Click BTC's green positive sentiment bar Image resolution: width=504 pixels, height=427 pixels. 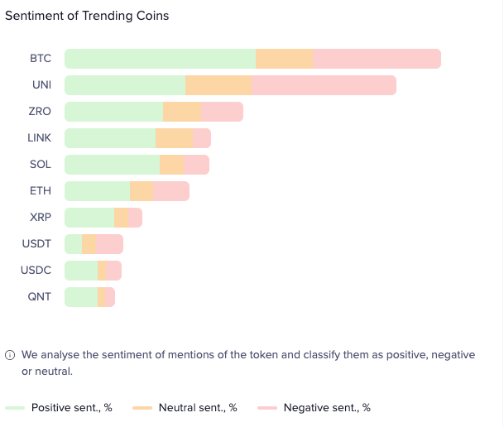tap(160, 59)
